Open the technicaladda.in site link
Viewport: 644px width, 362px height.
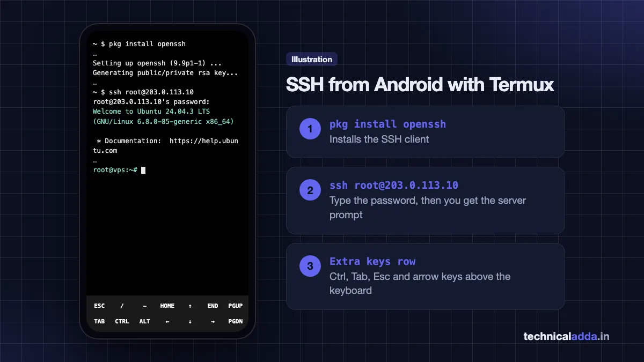click(x=567, y=337)
